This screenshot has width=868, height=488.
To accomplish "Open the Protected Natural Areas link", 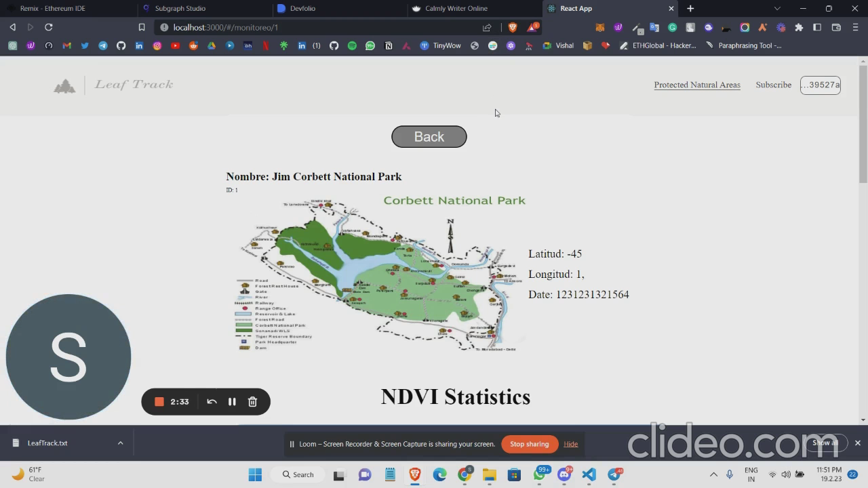I will 697,85.
